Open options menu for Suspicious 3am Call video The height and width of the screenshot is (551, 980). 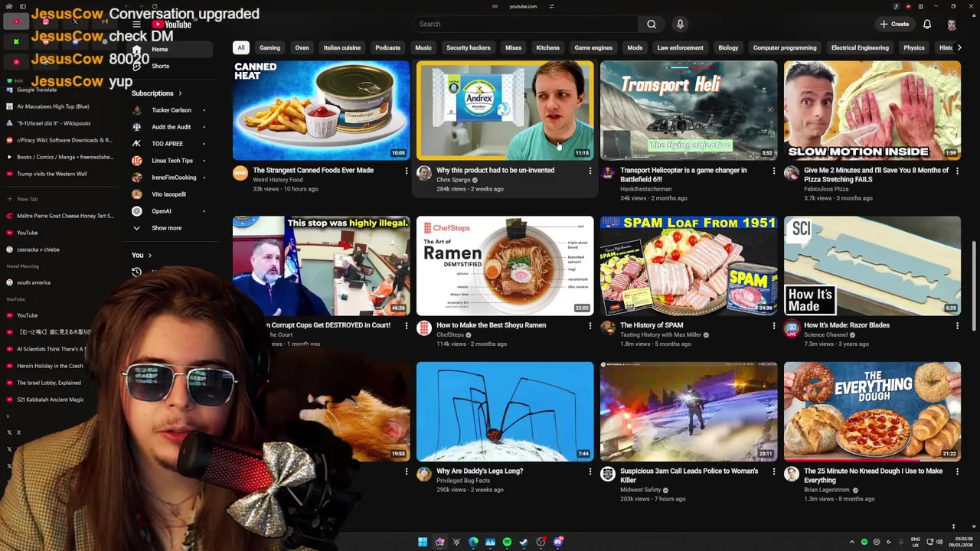(x=774, y=471)
